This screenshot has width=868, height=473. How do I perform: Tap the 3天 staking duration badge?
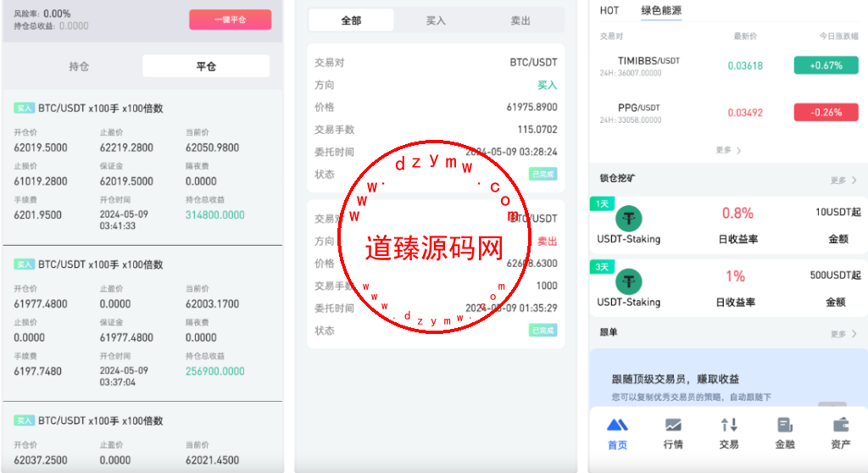(602, 267)
